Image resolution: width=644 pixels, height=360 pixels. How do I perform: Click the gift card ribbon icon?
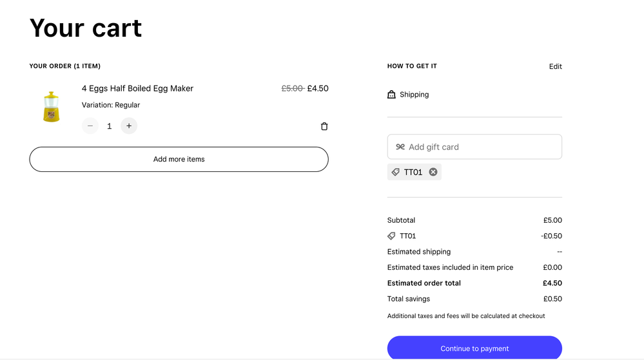400,147
